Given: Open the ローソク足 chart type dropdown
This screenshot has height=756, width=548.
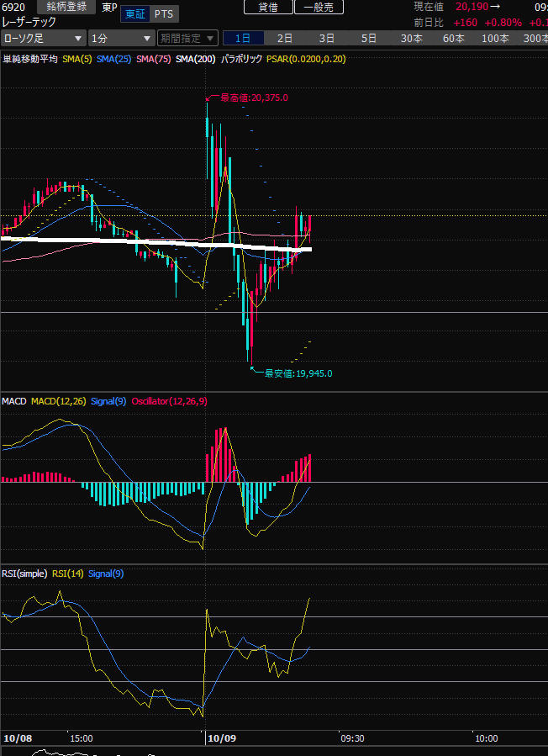Looking at the screenshot, I should coord(43,39).
